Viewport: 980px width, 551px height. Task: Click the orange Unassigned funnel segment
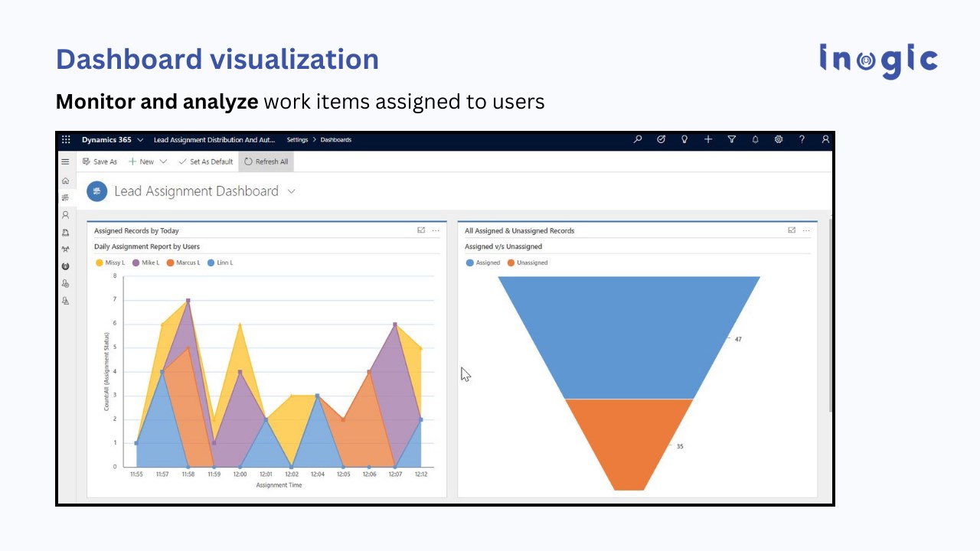click(x=629, y=444)
